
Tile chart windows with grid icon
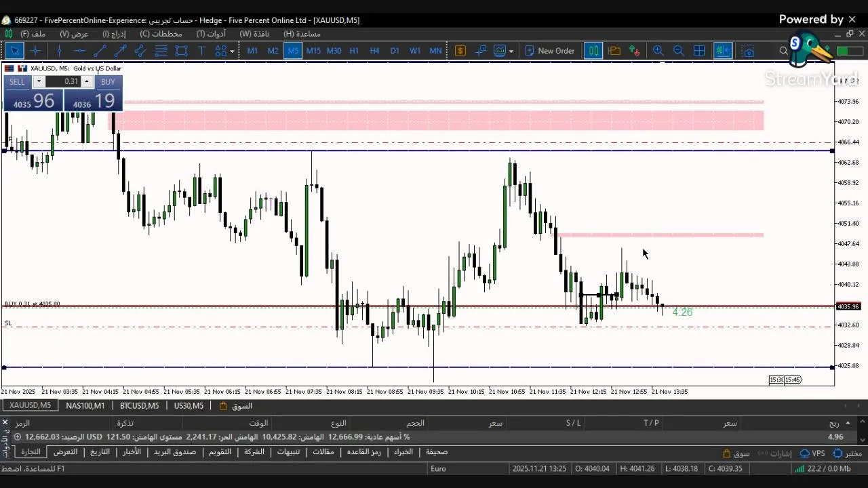coord(699,51)
